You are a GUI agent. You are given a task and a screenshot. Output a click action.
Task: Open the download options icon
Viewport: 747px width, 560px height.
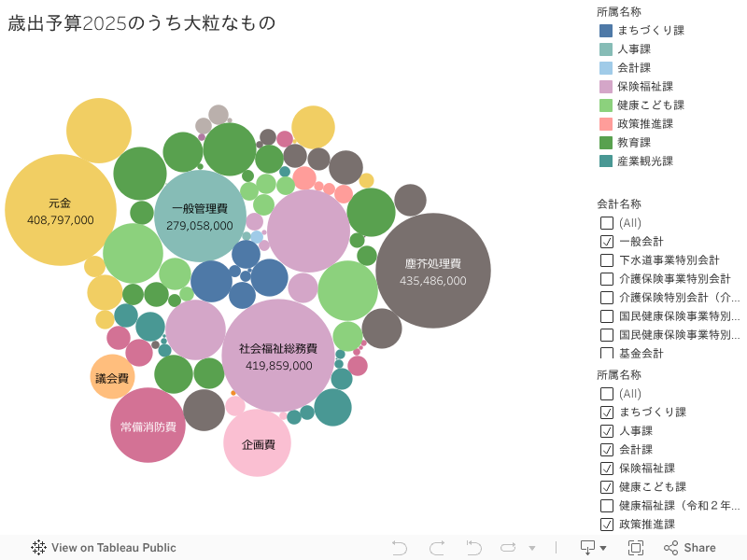point(593,548)
